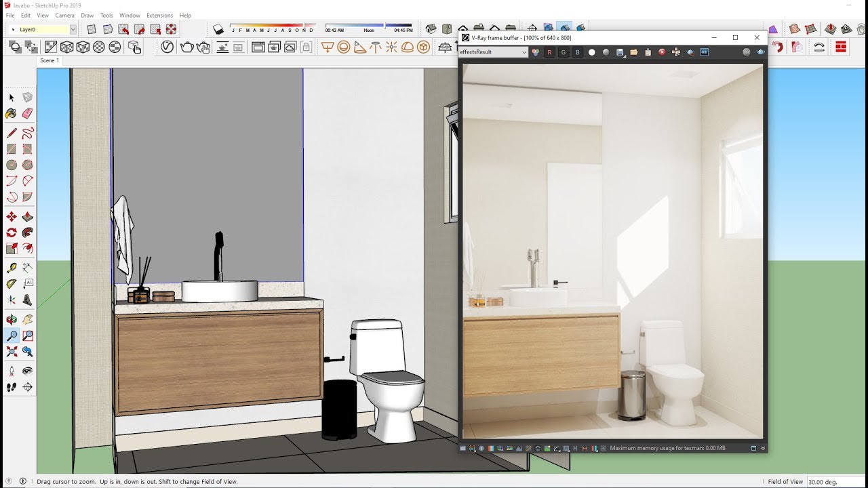The width and height of the screenshot is (868, 488).
Task: Click the Look Around eye tool
Action: [27, 371]
